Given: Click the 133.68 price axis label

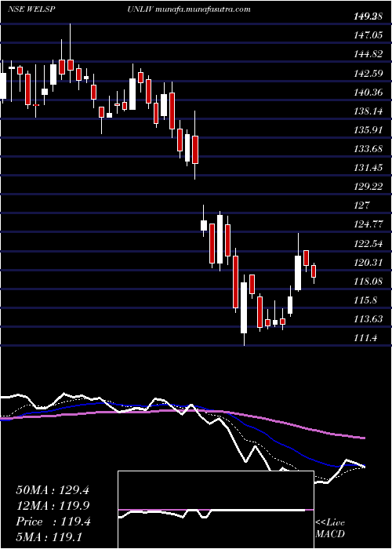Looking at the screenshot, I should pyautogui.click(x=367, y=150).
